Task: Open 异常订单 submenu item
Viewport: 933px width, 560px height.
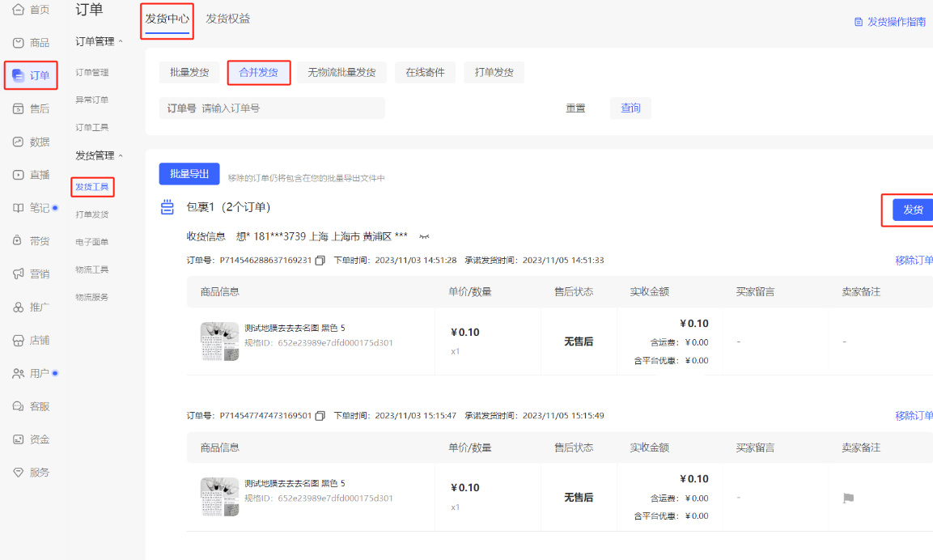Action: click(91, 100)
